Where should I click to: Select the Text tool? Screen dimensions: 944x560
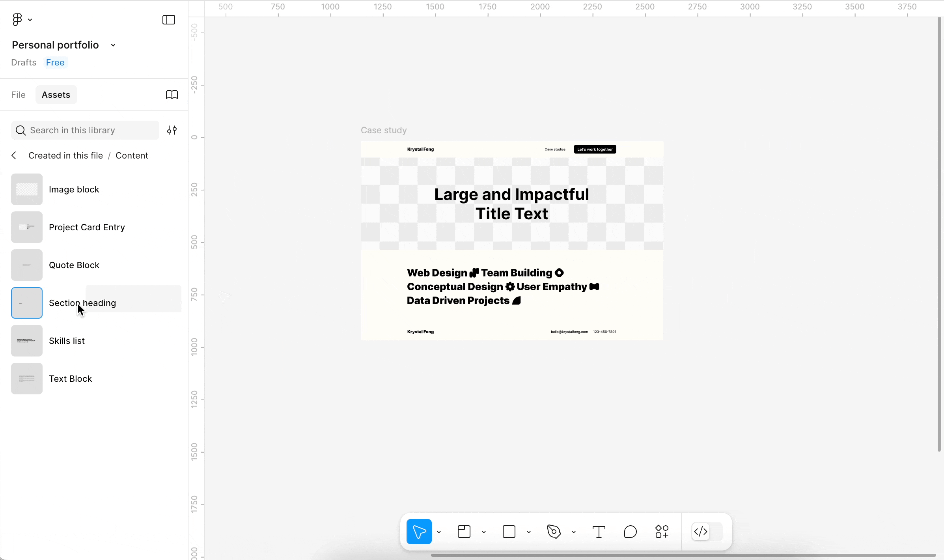[x=599, y=532]
